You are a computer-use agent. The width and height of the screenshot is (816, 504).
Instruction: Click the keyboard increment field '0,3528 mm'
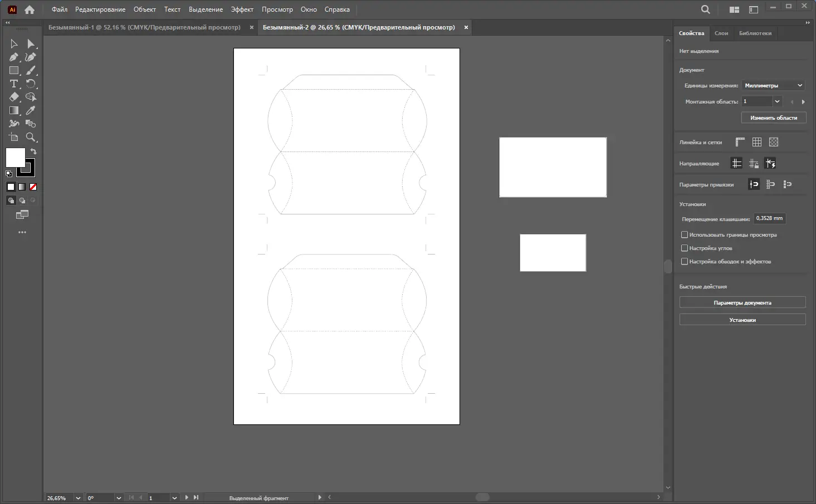[x=770, y=219]
